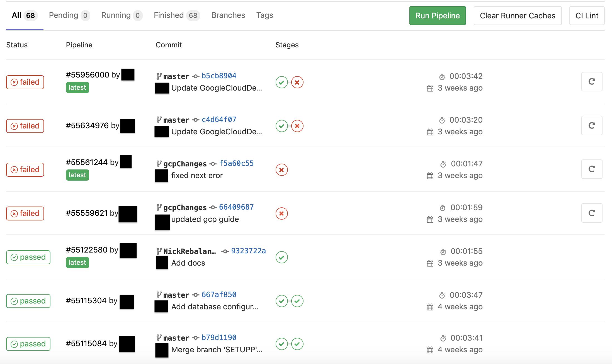Click failed status badge of pipeline #55956000
Screen dimensions: 612x364
[25, 82]
